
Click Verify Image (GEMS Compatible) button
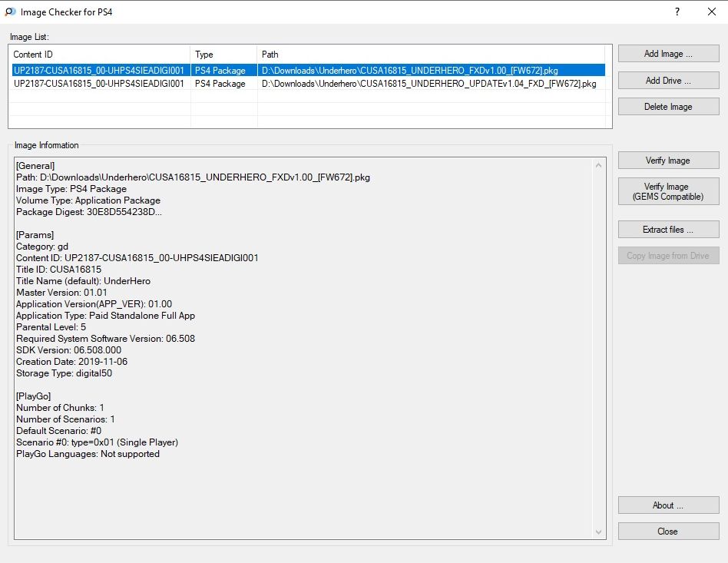click(x=668, y=191)
